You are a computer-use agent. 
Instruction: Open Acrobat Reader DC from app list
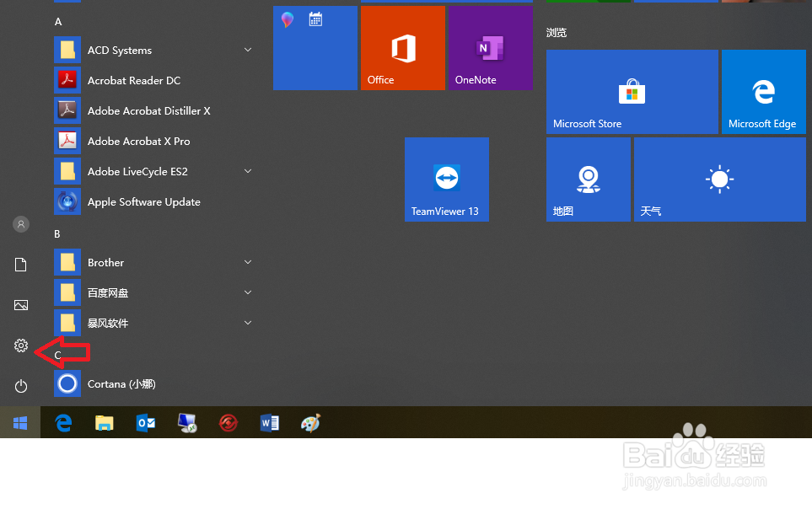(155, 80)
